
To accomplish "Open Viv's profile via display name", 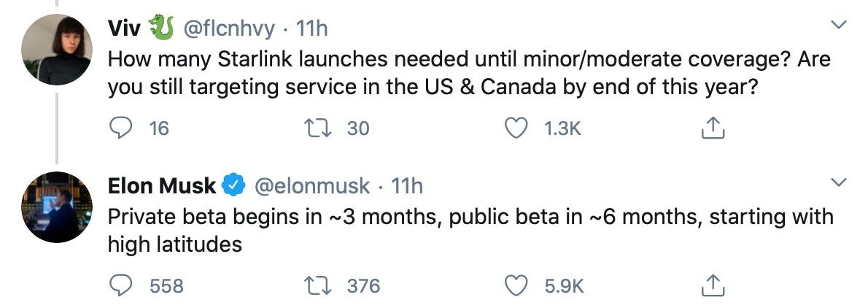I will (x=125, y=28).
